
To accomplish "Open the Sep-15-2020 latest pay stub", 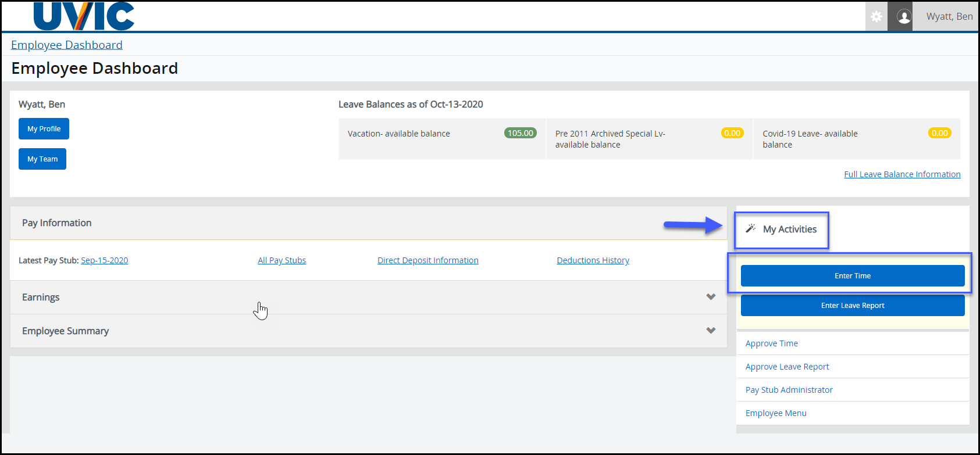I will click(x=105, y=260).
